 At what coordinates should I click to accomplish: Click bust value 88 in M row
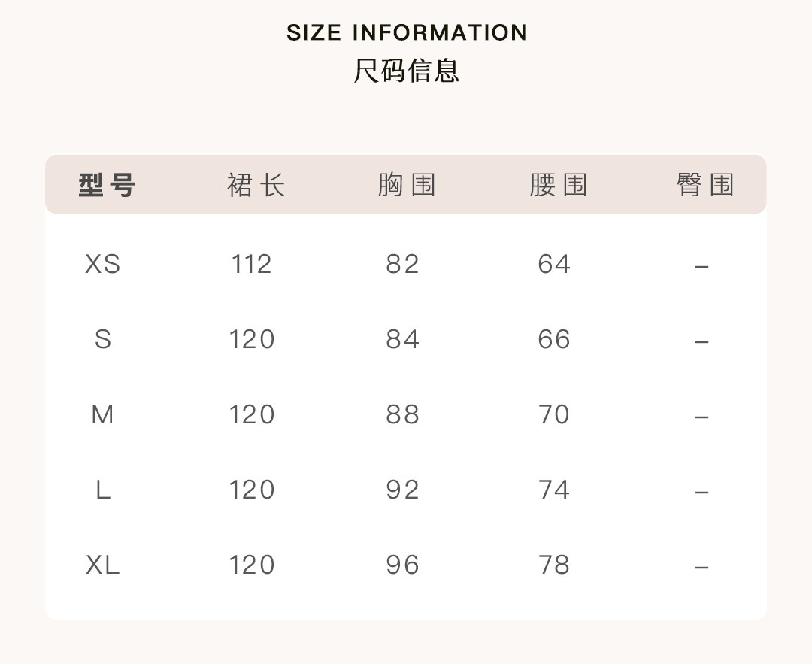tap(402, 415)
